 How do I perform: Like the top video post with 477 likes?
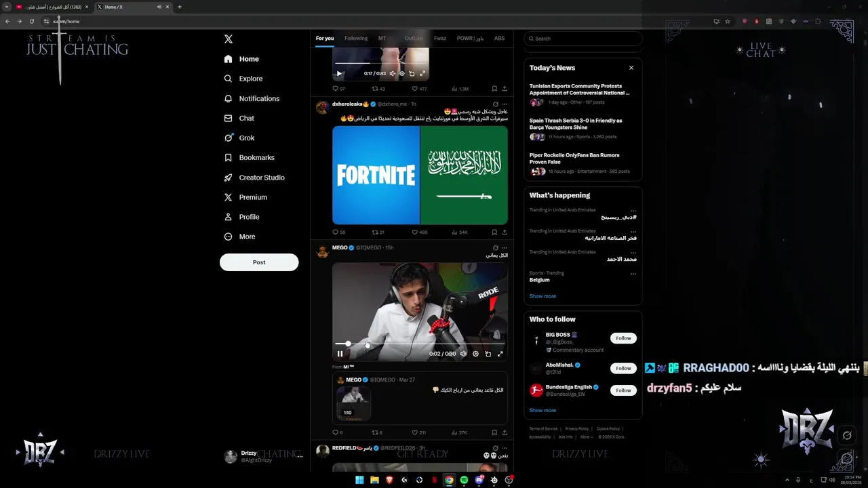point(419,89)
